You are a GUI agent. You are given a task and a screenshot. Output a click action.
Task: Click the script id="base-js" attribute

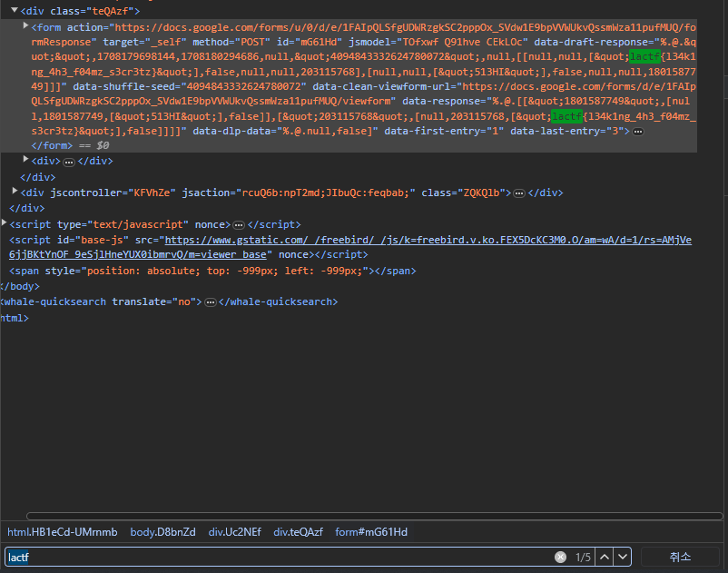click(93, 240)
